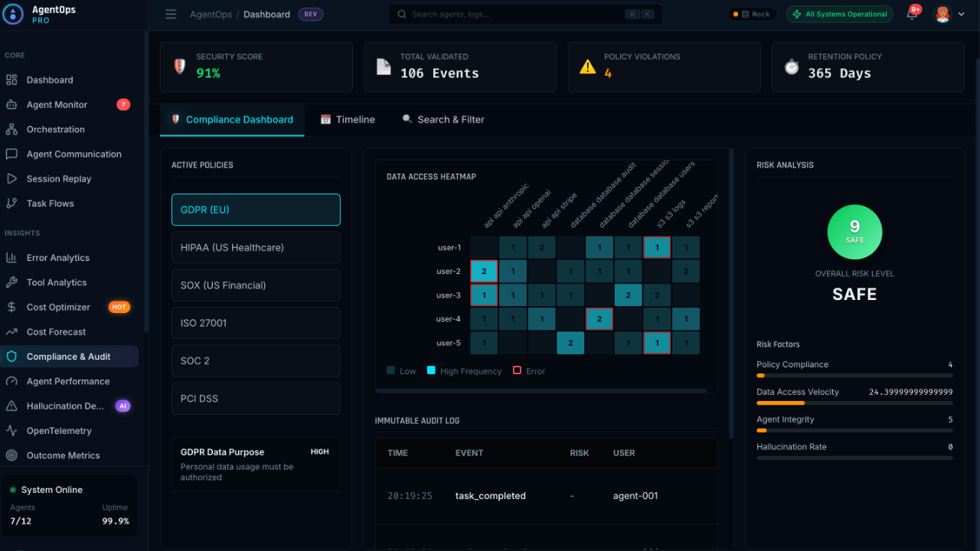Click the Data Access Velocity progress bar
980x551 pixels.
pyautogui.click(x=854, y=403)
